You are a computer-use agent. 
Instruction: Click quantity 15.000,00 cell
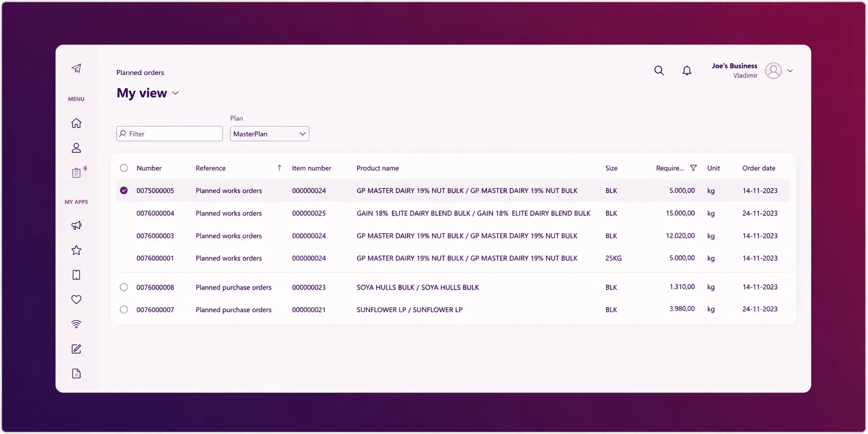[x=680, y=213]
